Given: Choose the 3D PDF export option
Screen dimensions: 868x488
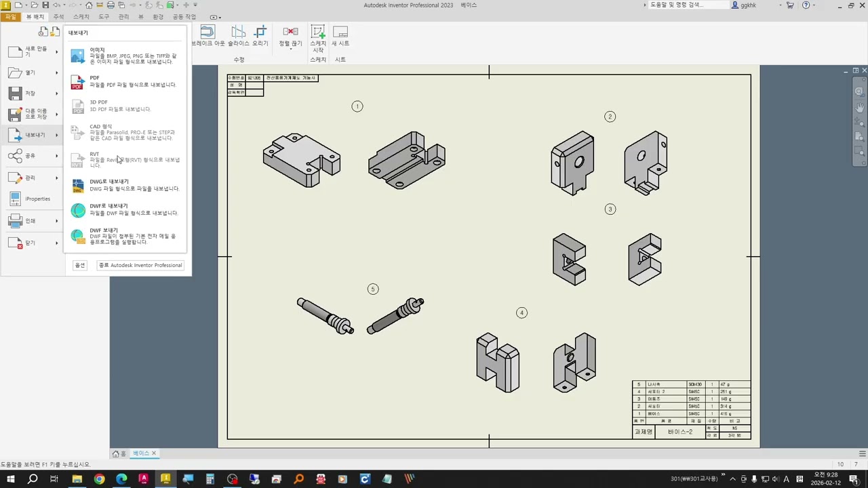Looking at the screenshot, I should click(x=125, y=106).
